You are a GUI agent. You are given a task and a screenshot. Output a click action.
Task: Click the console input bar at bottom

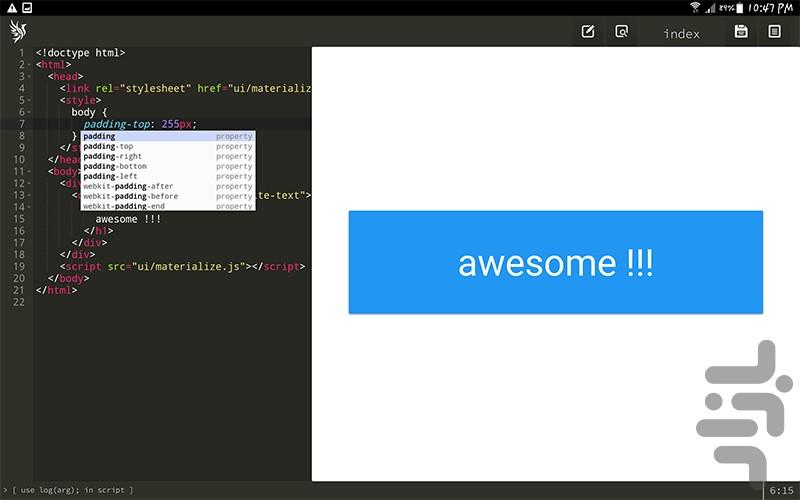click(x=380, y=490)
